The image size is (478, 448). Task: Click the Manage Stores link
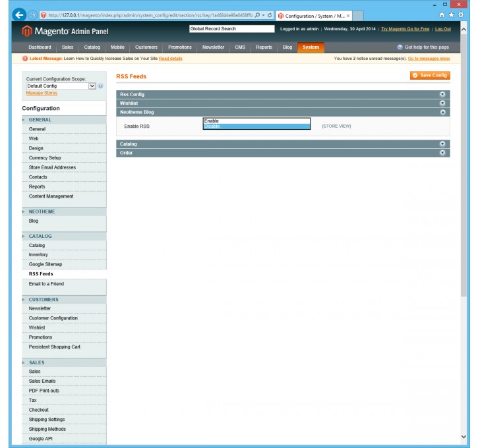42,93
